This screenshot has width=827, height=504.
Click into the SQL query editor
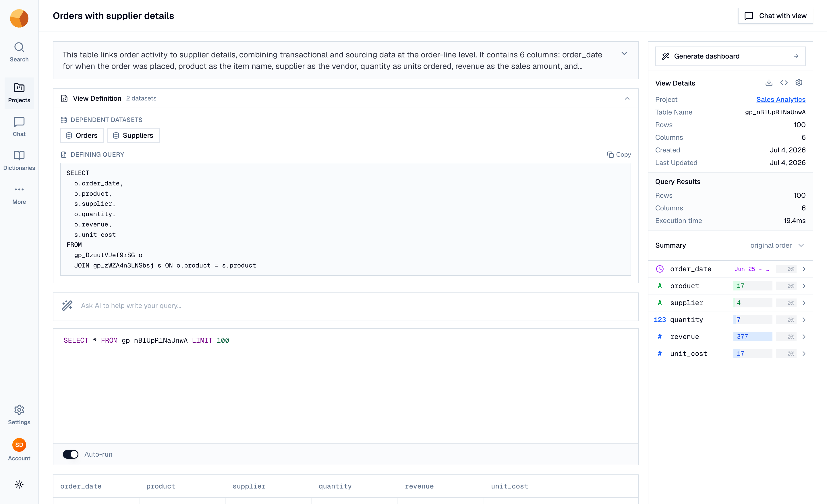(345, 386)
